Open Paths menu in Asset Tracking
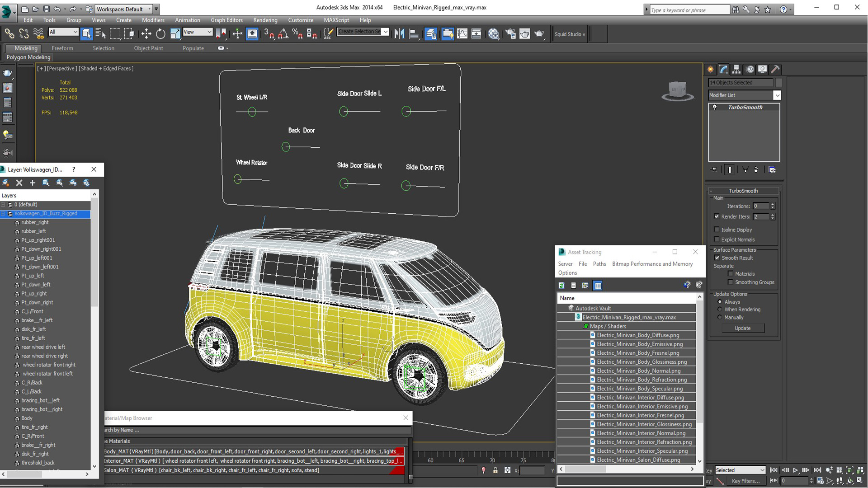This screenshot has width=868, height=488. pyautogui.click(x=599, y=264)
